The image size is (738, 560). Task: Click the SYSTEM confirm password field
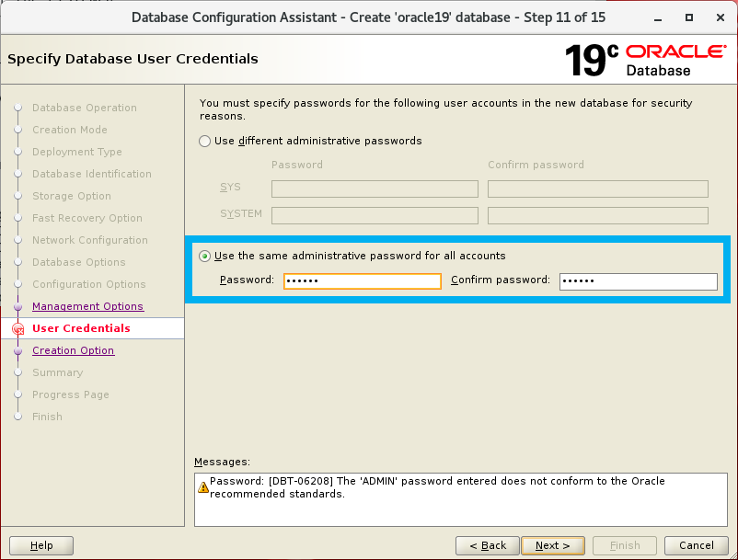[x=598, y=216]
